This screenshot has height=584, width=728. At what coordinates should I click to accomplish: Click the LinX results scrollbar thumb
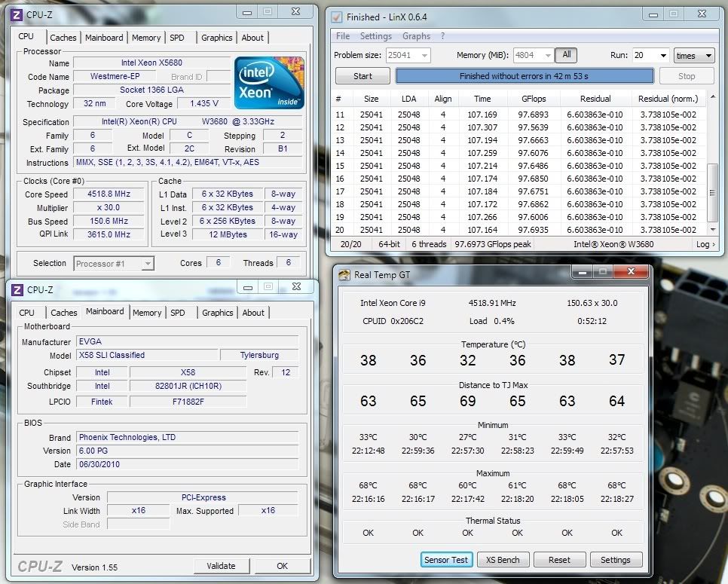[x=713, y=192]
